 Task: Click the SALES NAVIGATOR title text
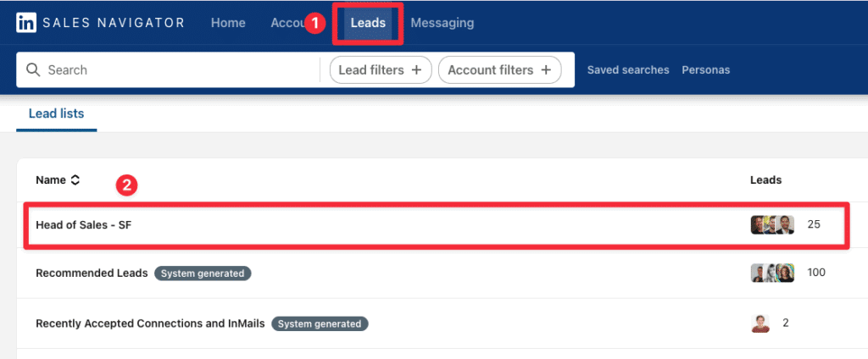(x=114, y=23)
